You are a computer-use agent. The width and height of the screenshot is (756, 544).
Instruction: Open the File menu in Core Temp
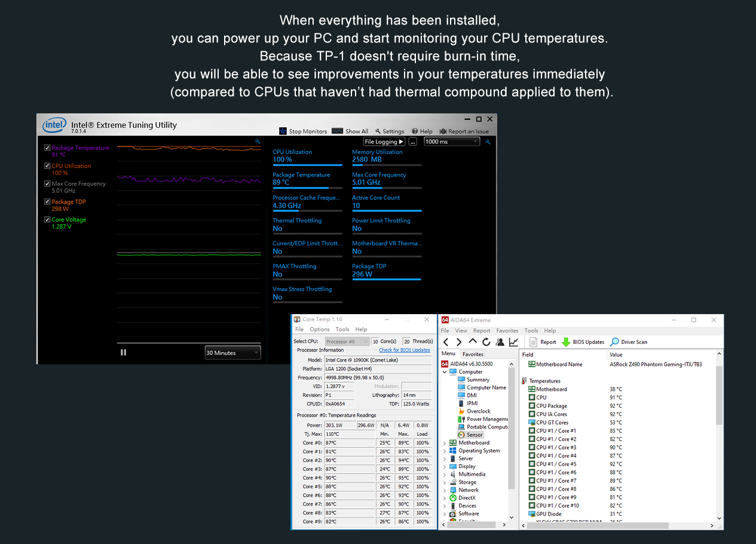(x=299, y=330)
